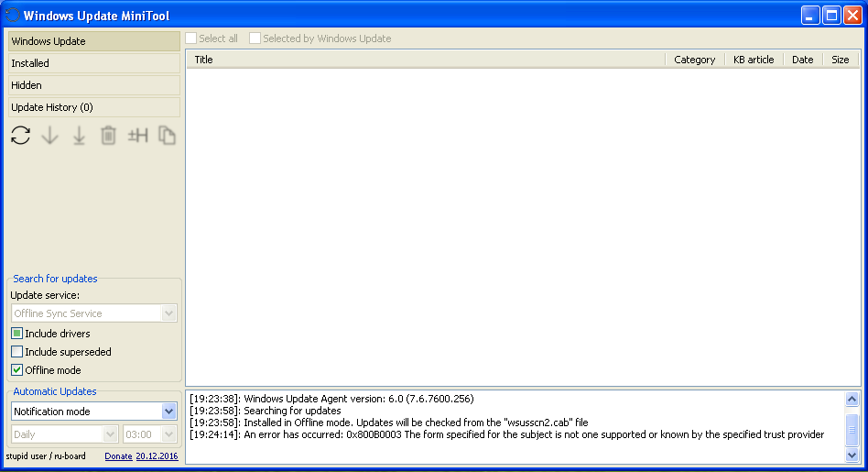
Task: Sort by the Category column header
Action: pos(695,60)
